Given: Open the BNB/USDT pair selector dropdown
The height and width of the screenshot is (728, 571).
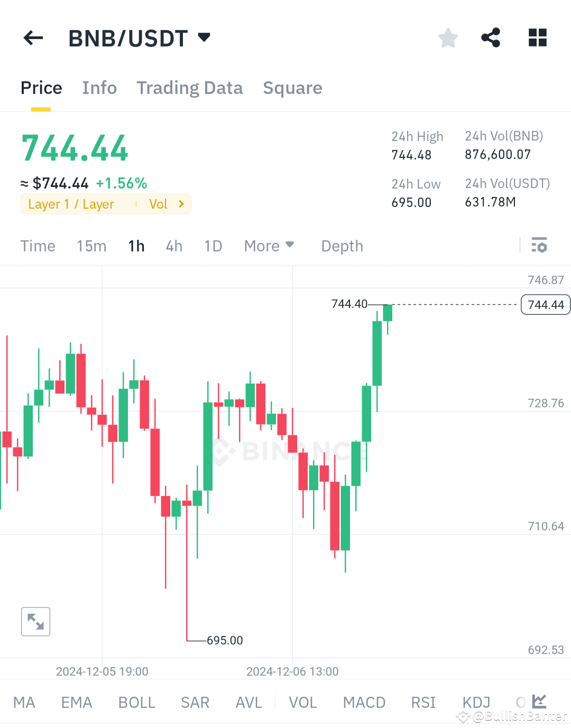Looking at the screenshot, I should click(x=204, y=38).
